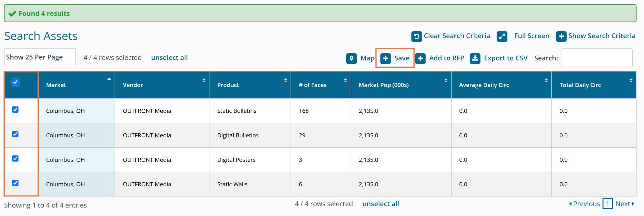Image resolution: width=644 pixels, height=216 pixels.
Task: Click the Full Screen expand icon
Action: [x=502, y=36]
